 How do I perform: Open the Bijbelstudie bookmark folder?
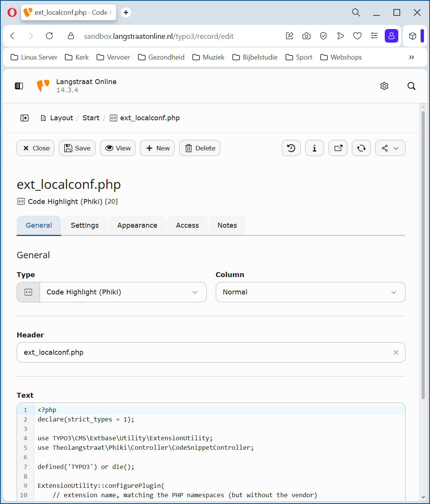[x=255, y=57]
